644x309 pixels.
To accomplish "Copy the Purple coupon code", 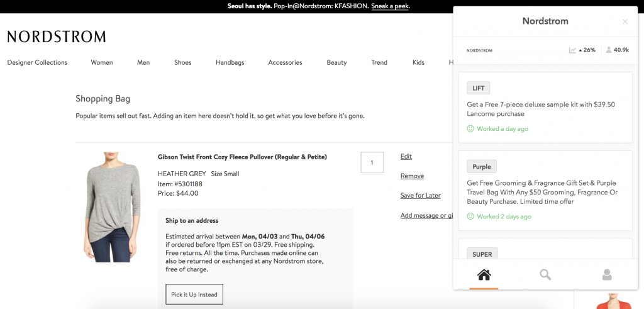I will (482, 166).
